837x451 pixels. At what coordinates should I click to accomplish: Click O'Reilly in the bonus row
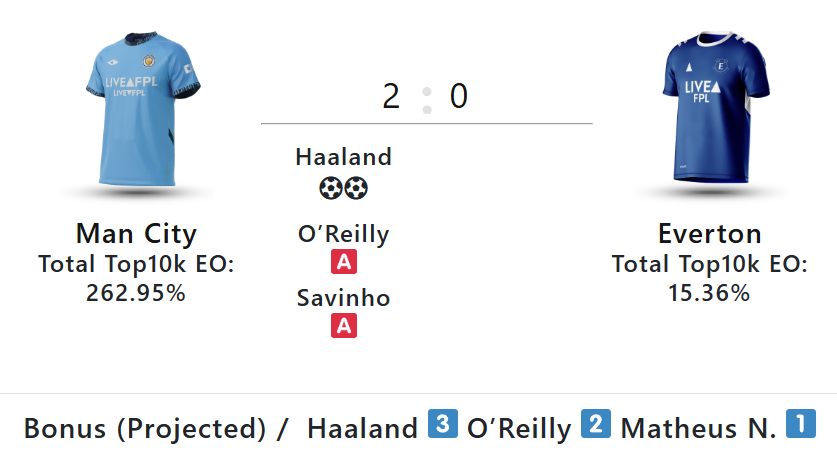519,428
